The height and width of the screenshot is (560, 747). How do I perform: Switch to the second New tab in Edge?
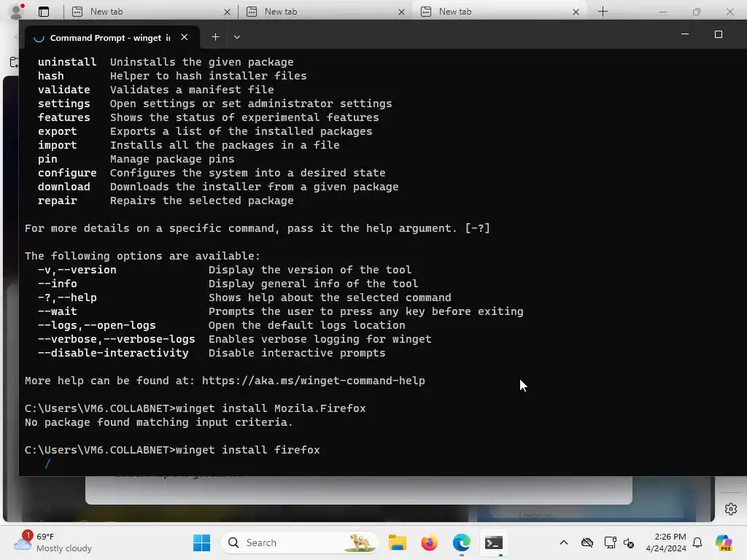[x=326, y=12]
